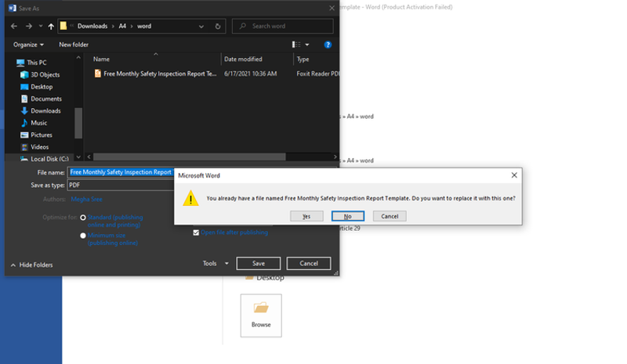This screenshot has width=627, height=364.
Task: Open the Organize menu
Action: [28, 45]
